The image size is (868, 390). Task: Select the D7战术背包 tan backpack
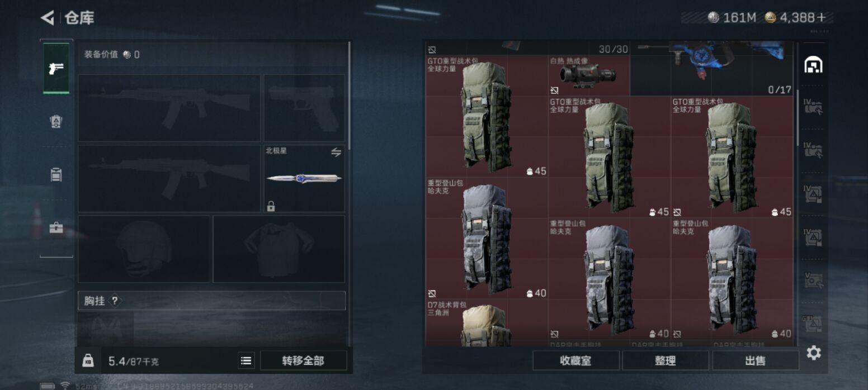pos(486,324)
